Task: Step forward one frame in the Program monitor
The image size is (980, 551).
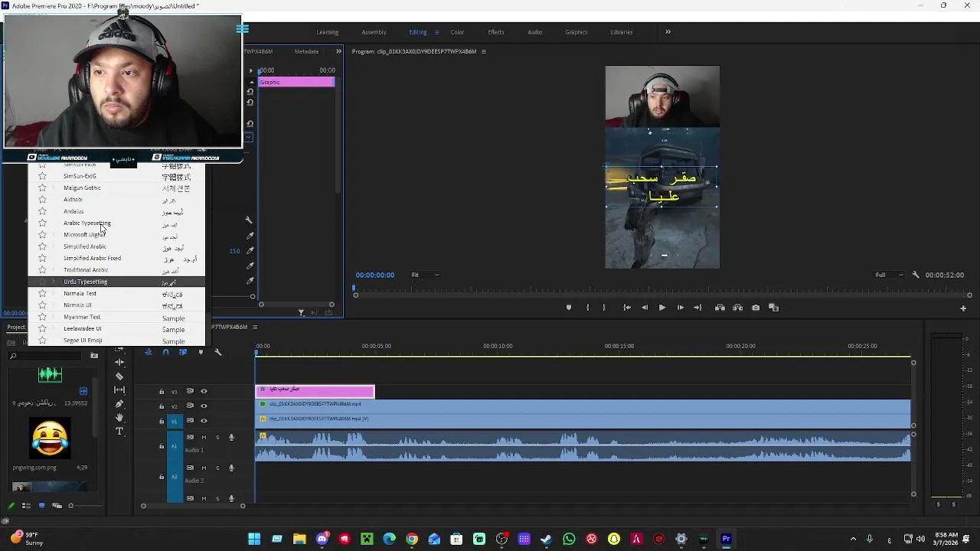Action: coord(680,308)
